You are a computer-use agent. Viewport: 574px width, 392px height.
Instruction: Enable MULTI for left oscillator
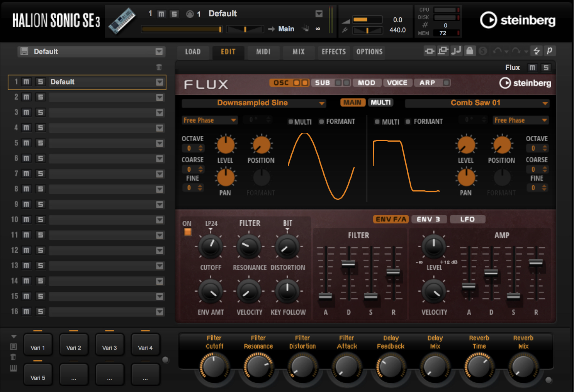[x=290, y=122]
